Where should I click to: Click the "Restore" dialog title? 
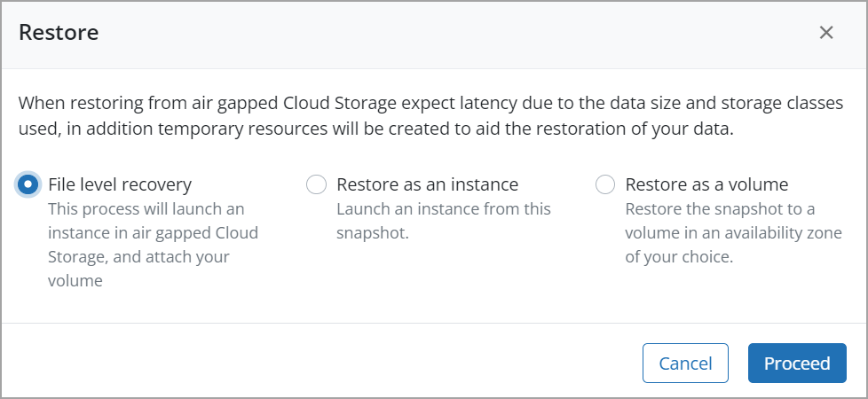59,33
